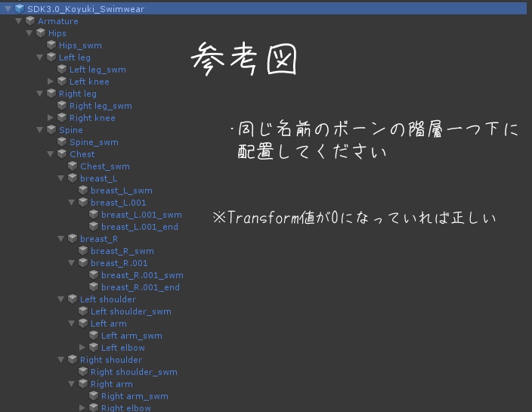The width and height of the screenshot is (532, 412).
Task: Collapse the Right arm bone
Action: (72, 384)
